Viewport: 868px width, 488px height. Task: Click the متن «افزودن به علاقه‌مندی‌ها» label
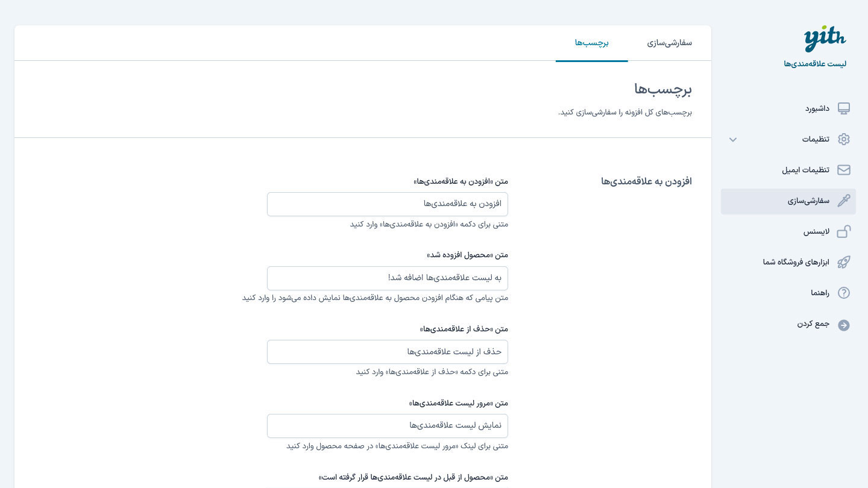pos(461,181)
